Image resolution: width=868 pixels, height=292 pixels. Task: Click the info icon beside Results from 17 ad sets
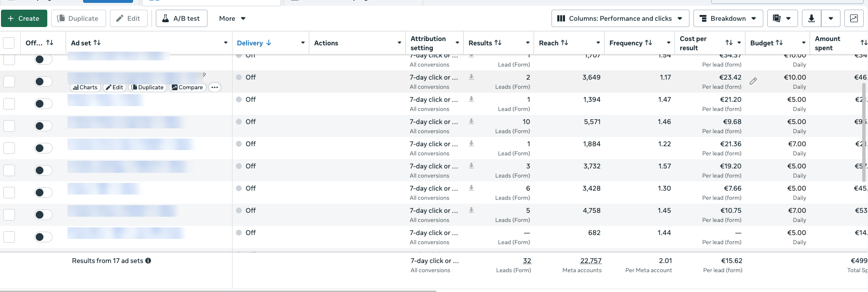tap(148, 261)
